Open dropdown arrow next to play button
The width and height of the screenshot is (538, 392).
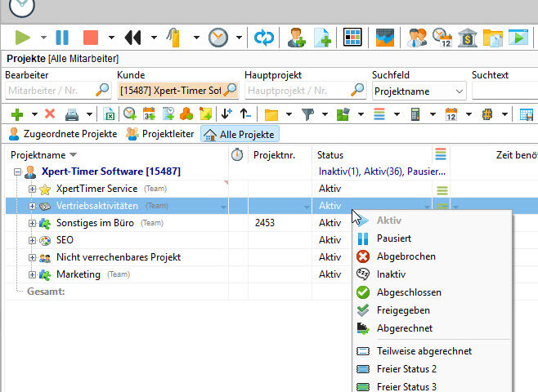click(43, 38)
